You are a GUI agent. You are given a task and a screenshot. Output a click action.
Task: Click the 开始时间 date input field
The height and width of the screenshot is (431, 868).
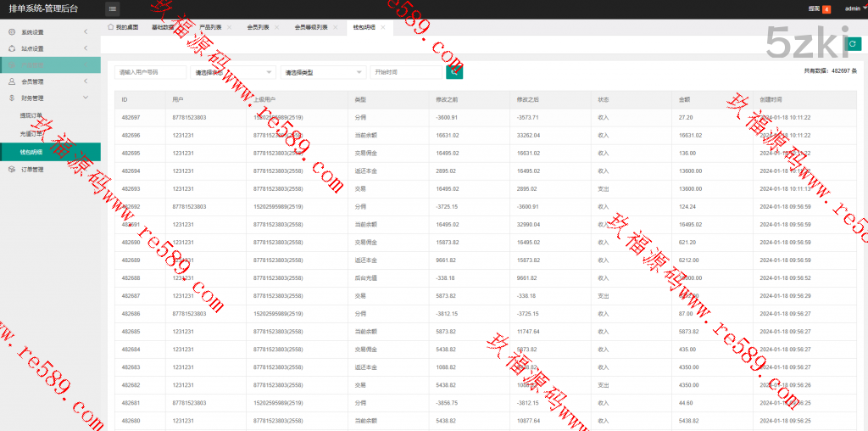click(405, 72)
